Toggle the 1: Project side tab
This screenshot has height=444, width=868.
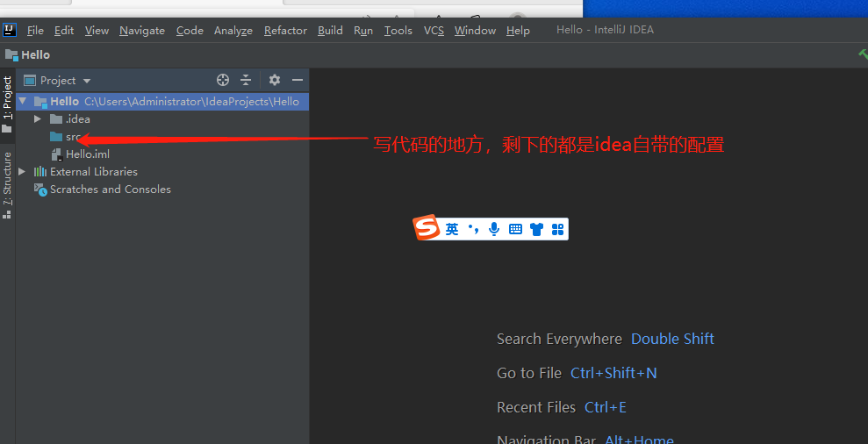point(7,104)
